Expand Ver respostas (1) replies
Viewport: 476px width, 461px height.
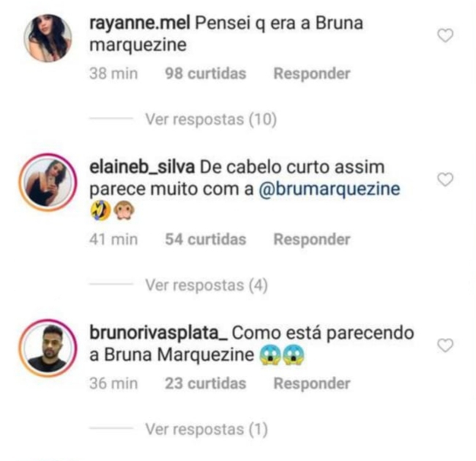point(207,429)
